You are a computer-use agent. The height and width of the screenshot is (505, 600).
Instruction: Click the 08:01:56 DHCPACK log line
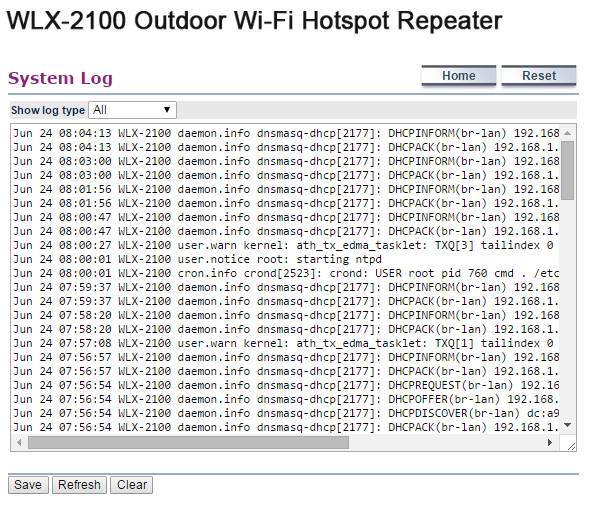click(x=286, y=203)
